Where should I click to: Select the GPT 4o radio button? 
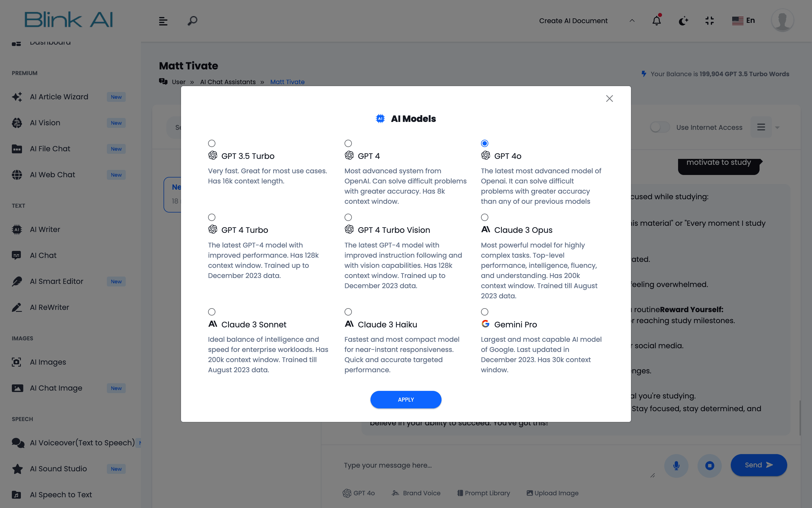pyautogui.click(x=484, y=143)
